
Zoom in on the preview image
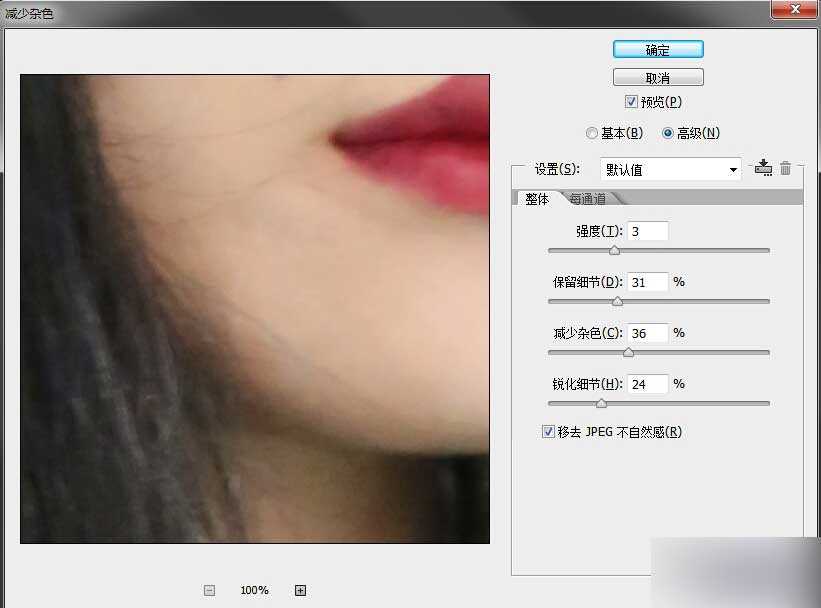click(300, 590)
